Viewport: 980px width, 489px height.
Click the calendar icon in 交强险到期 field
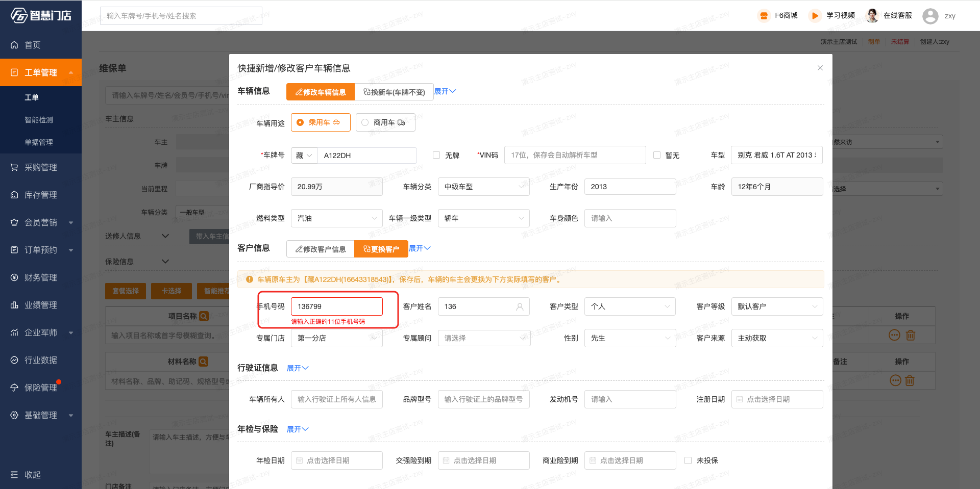(x=446, y=460)
